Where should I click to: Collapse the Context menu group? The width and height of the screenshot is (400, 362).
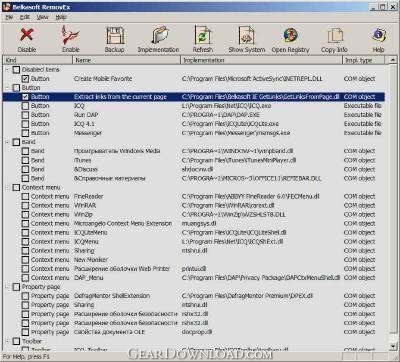[7, 188]
